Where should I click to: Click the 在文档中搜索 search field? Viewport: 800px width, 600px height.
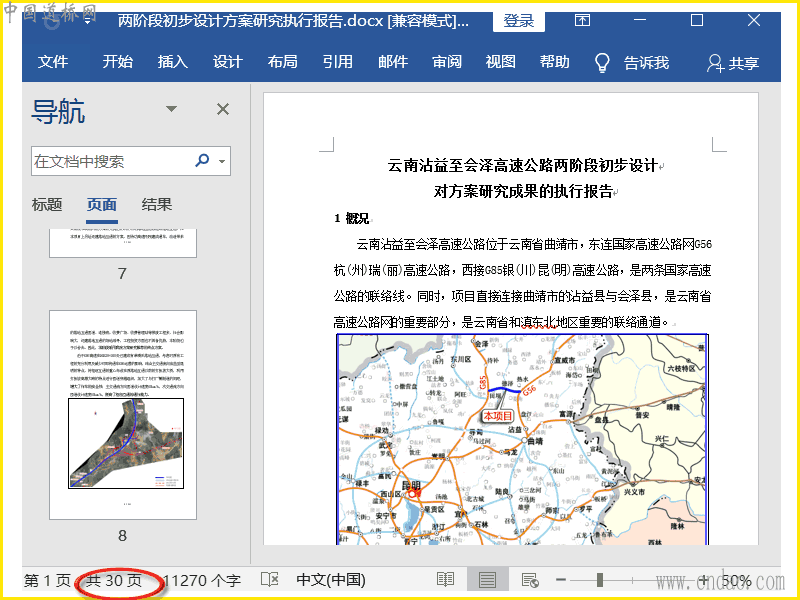[110, 161]
